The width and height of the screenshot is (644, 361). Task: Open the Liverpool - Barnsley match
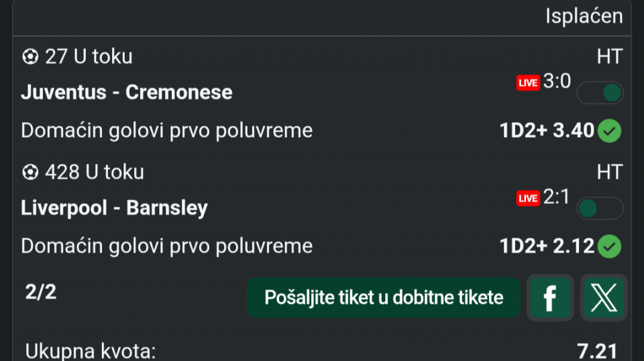[x=115, y=207]
